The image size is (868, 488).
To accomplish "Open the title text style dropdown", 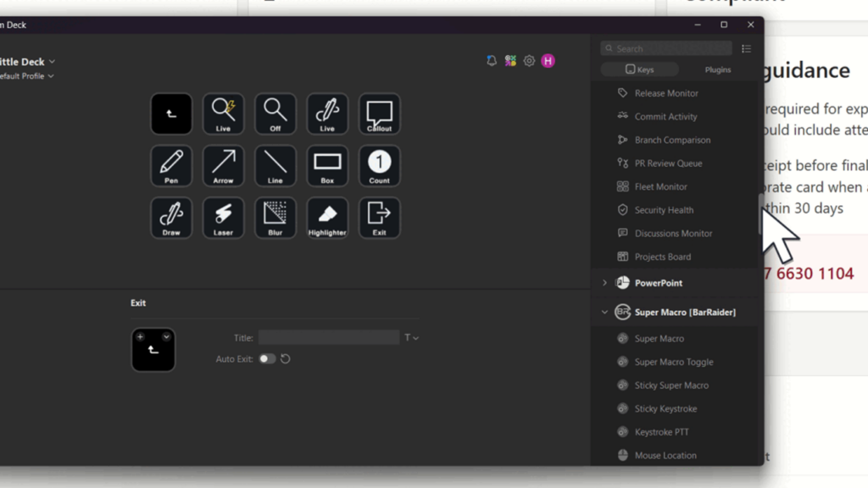I will [x=411, y=337].
